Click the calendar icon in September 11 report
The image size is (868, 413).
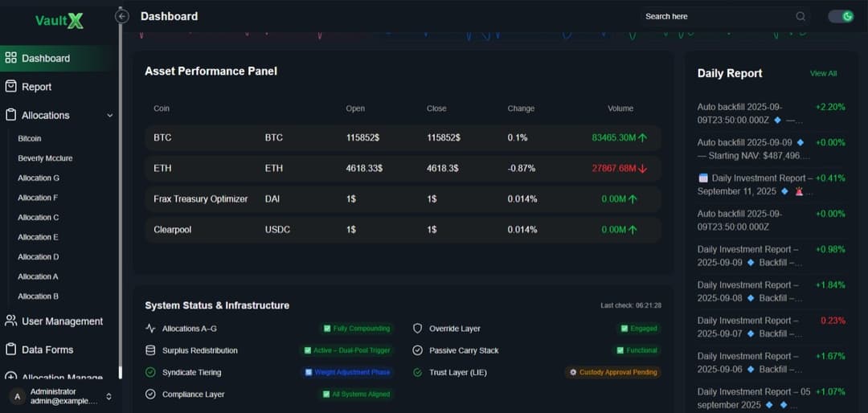(x=703, y=178)
